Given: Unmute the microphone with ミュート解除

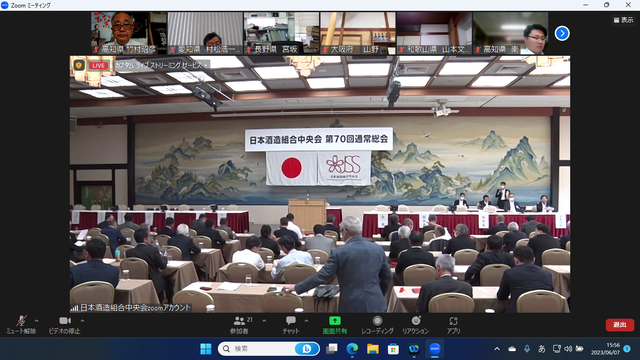Looking at the screenshot, I should [x=21, y=325].
